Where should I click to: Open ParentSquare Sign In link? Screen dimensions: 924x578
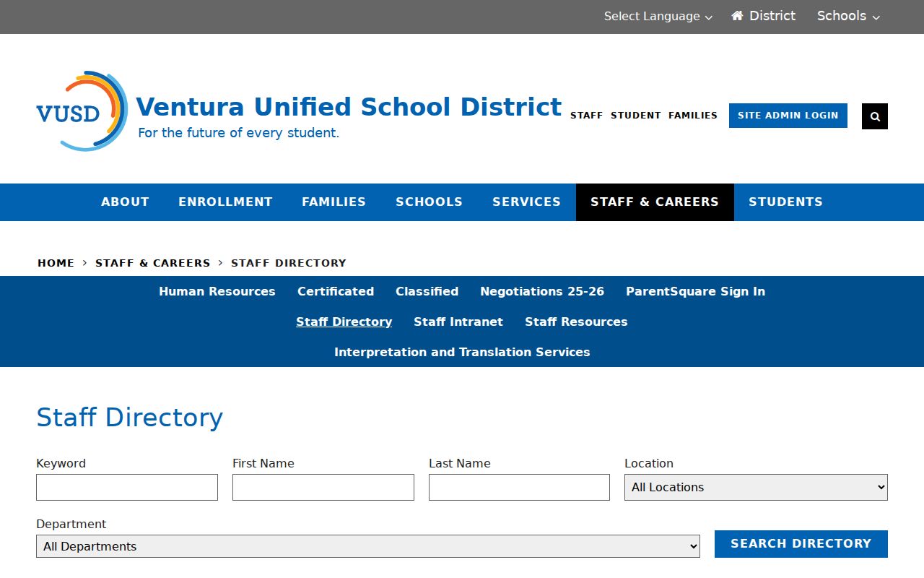click(695, 292)
